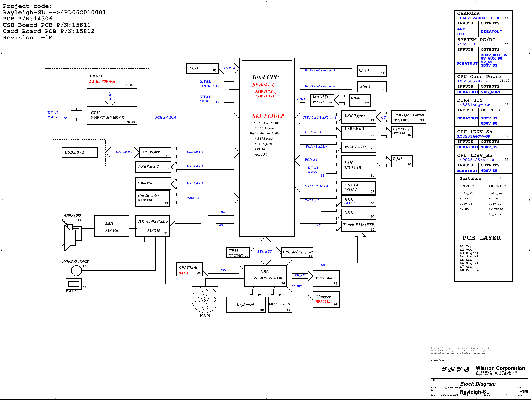Select the Charger HPA02224 block
The image size is (532, 400).
click(326, 300)
